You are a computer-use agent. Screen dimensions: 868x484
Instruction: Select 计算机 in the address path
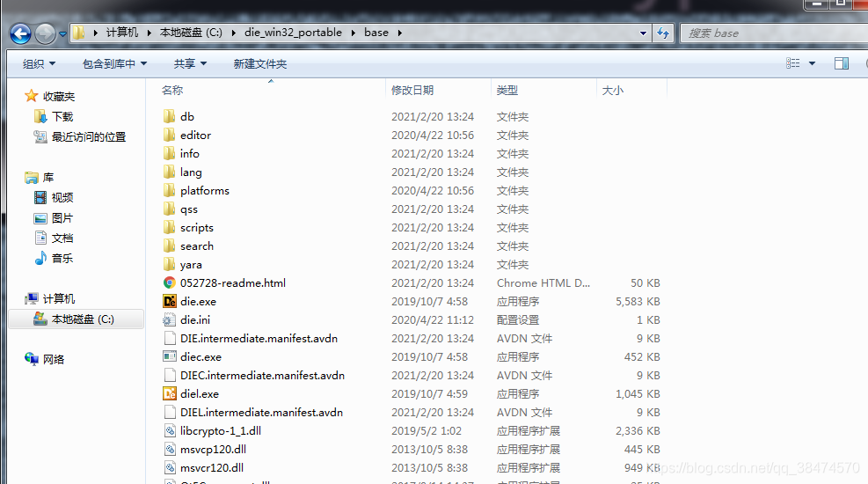122,33
